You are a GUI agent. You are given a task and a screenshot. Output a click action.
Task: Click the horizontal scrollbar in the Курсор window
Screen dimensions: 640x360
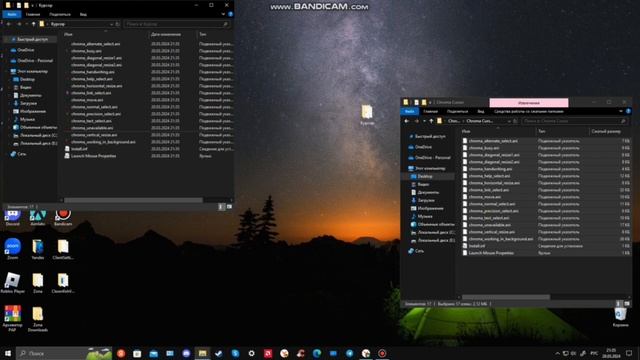tap(133, 200)
